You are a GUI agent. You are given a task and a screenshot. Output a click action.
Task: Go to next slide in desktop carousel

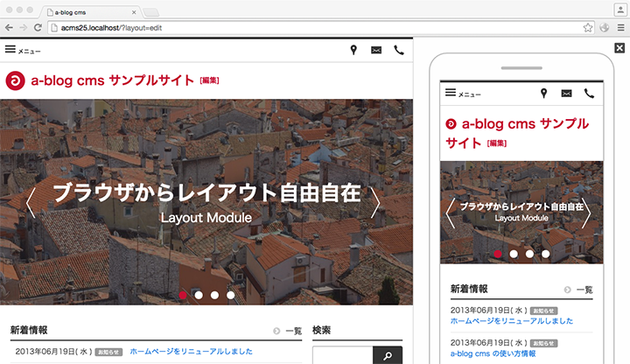[374, 203]
